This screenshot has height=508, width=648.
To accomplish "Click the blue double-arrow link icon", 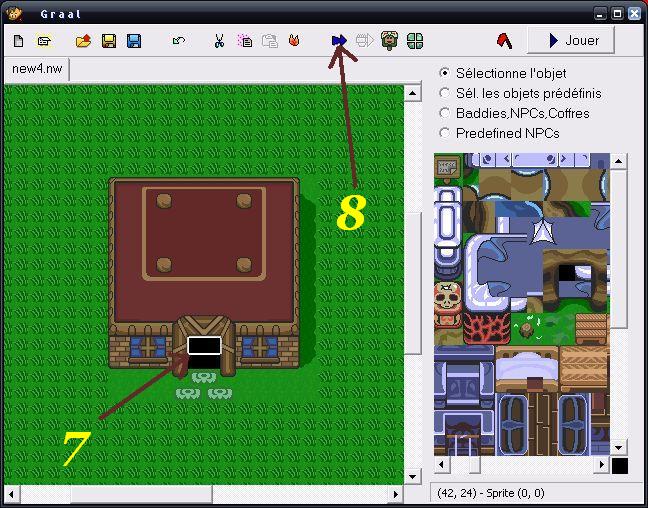I will tap(339, 41).
